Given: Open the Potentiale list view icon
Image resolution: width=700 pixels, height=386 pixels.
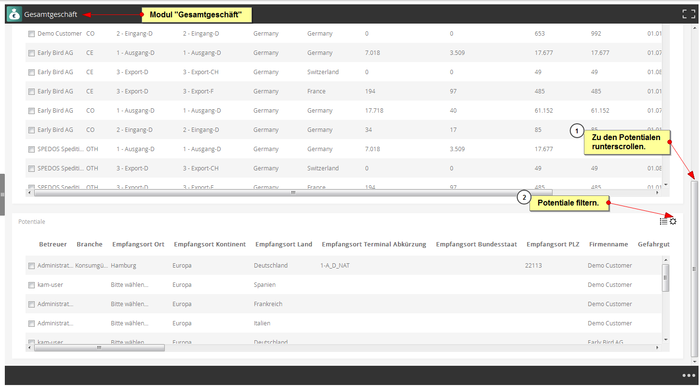Looking at the screenshot, I should click(663, 221).
